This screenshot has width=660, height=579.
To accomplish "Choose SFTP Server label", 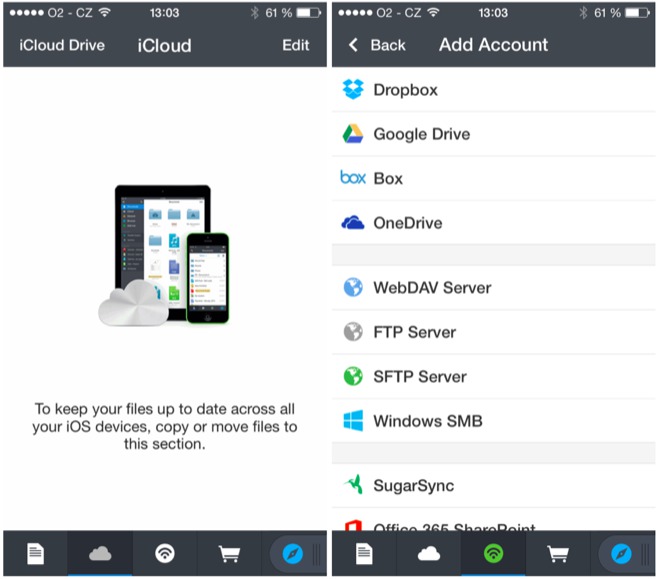I will (x=420, y=376).
